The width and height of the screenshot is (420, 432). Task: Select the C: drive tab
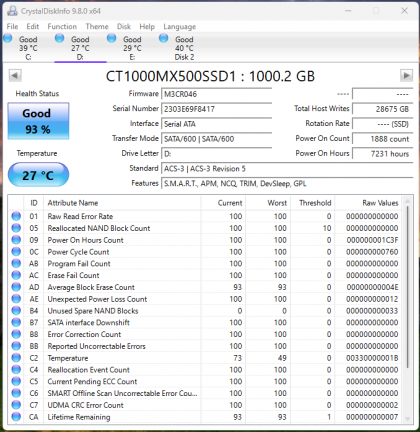coord(28,48)
